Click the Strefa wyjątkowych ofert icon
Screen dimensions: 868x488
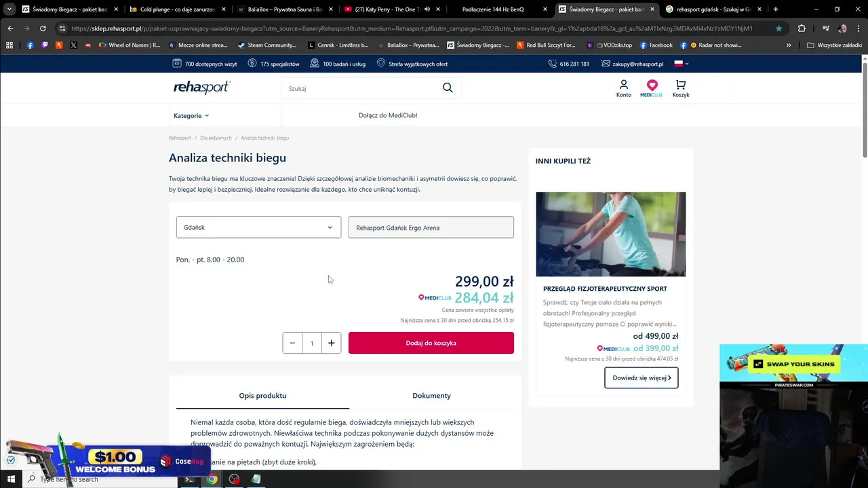(x=381, y=63)
